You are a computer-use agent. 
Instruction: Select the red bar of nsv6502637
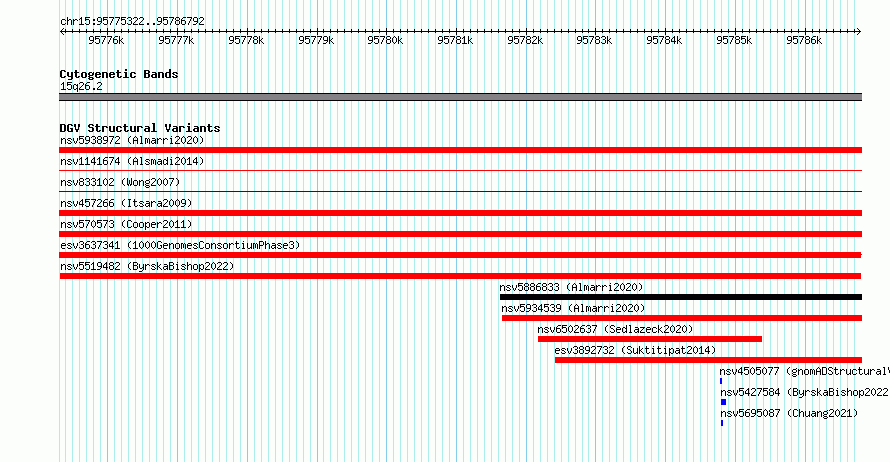pos(650,339)
